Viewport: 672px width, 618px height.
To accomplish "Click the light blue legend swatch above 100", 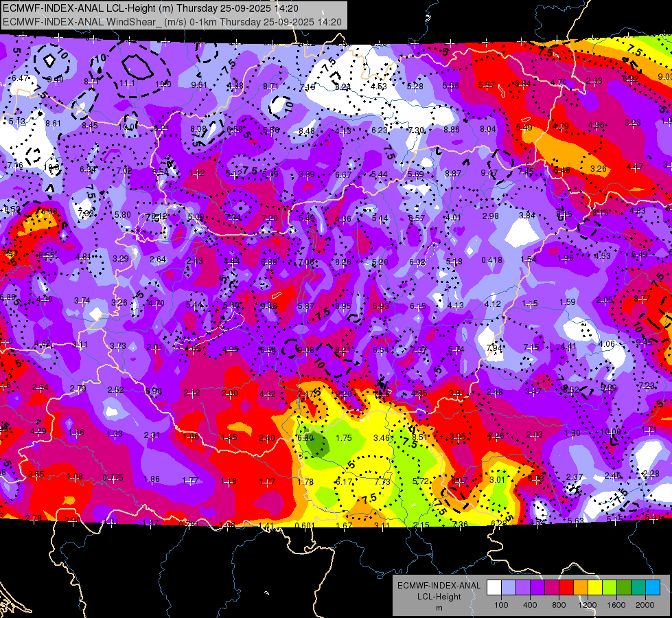I will pyautogui.click(x=509, y=588).
